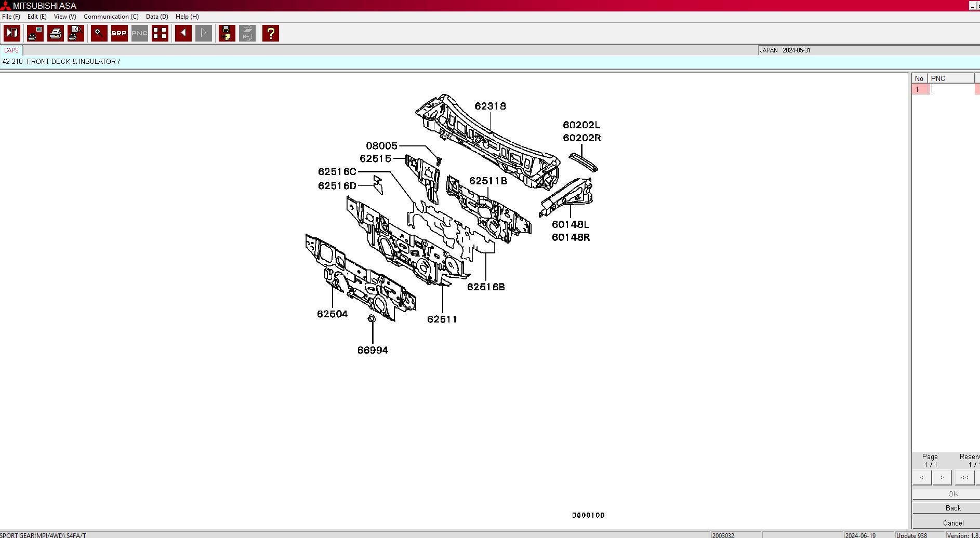Image resolution: width=980 pixels, height=538 pixels.
Task: Click the previous page '<' button
Action: click(x=922, y=477)
